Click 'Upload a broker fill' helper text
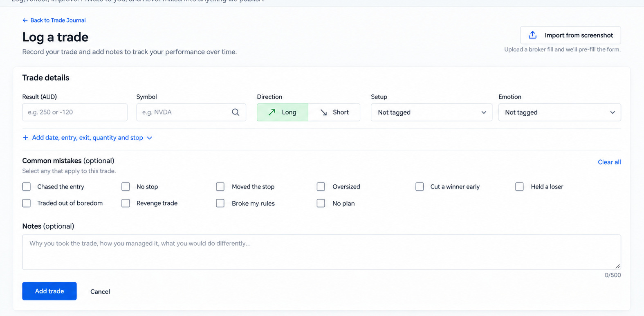The image size is (644, 316). click(x=562, y=49)
